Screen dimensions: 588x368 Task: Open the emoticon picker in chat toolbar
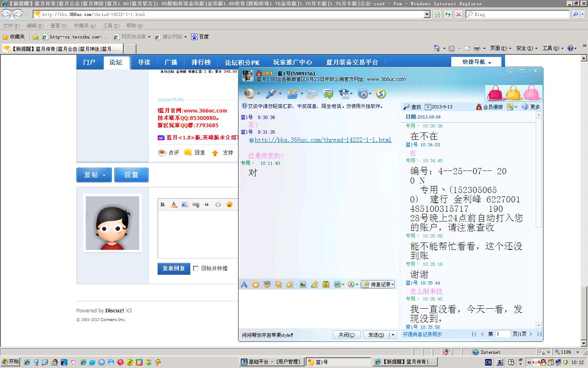256,285
